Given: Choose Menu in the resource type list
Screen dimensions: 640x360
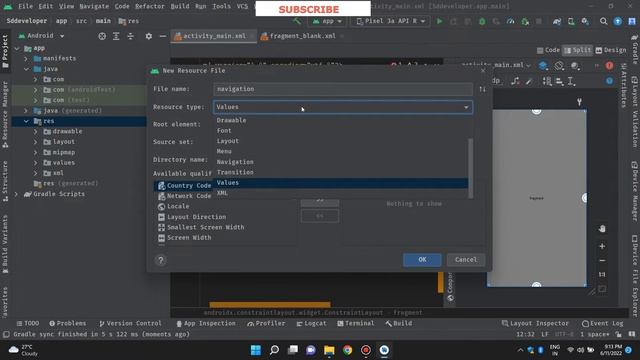Looking at the screenshot, I should [341, 151].
